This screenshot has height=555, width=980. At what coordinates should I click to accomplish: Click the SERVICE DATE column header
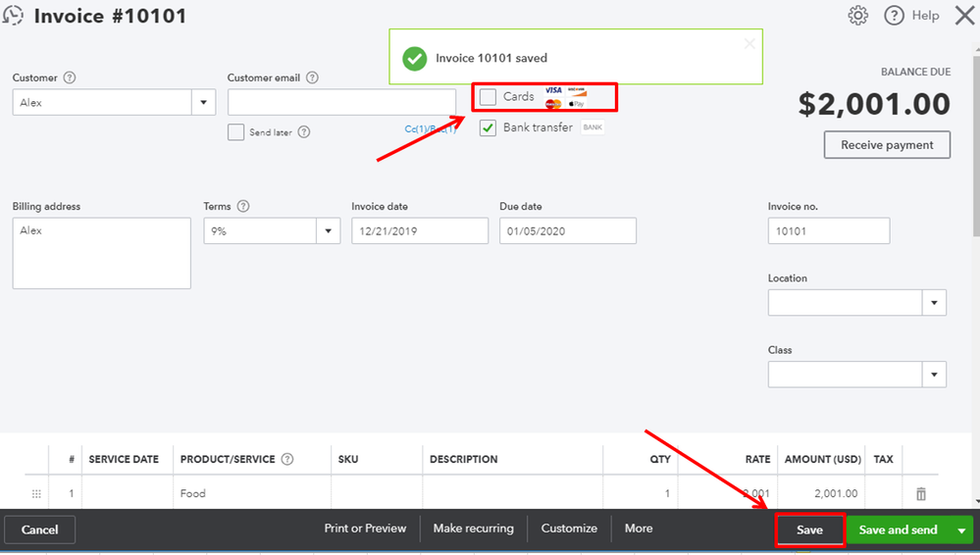pos(124,459)
